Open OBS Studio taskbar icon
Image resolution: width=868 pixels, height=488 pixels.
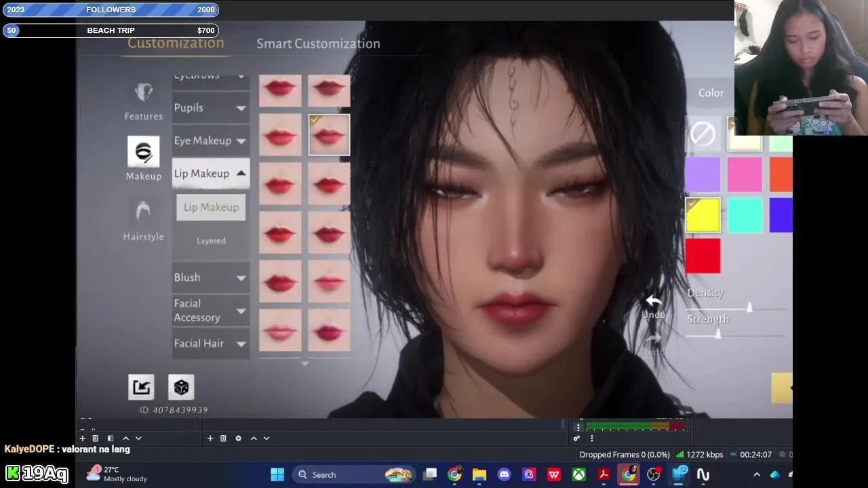[x=654, y=474]
